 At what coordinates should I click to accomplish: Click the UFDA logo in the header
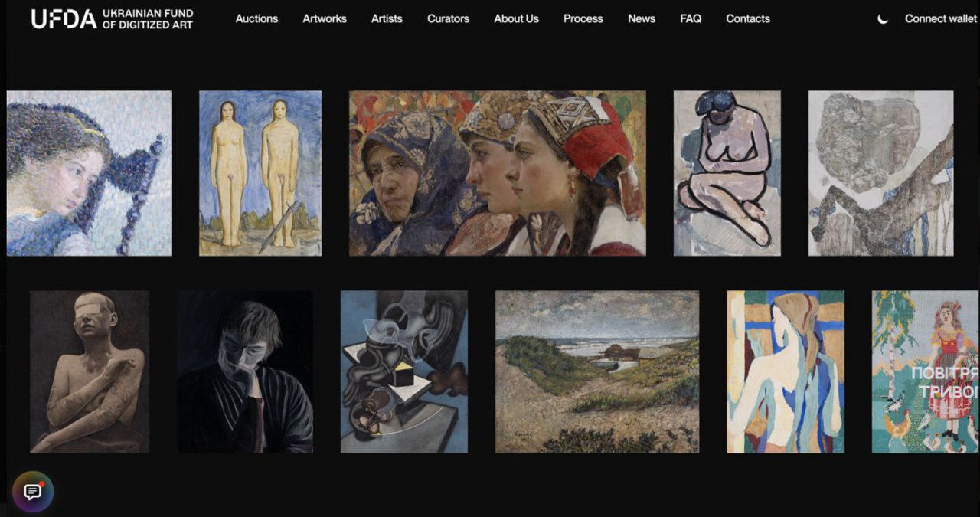(112, 19)
